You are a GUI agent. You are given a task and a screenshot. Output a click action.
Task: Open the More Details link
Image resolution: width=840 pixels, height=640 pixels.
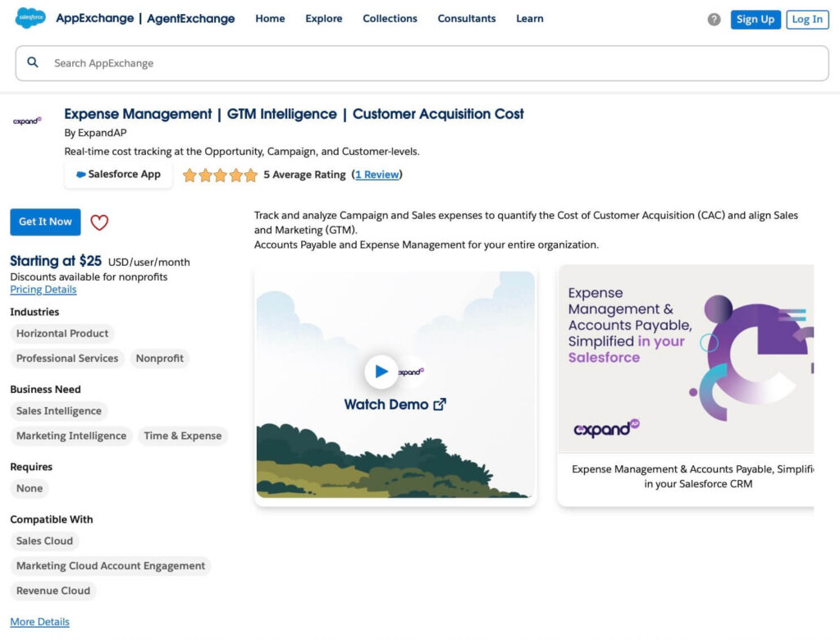(39, 622)
